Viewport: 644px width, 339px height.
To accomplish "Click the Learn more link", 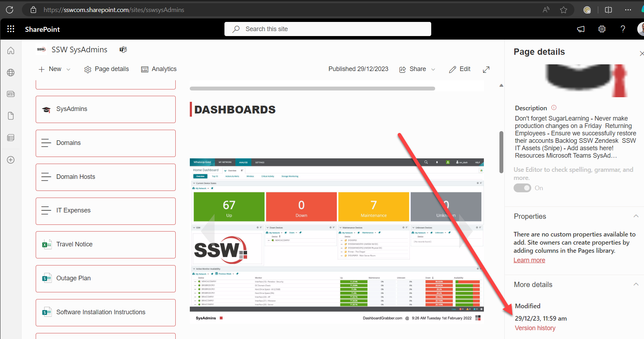I will (x=529, y=260).
